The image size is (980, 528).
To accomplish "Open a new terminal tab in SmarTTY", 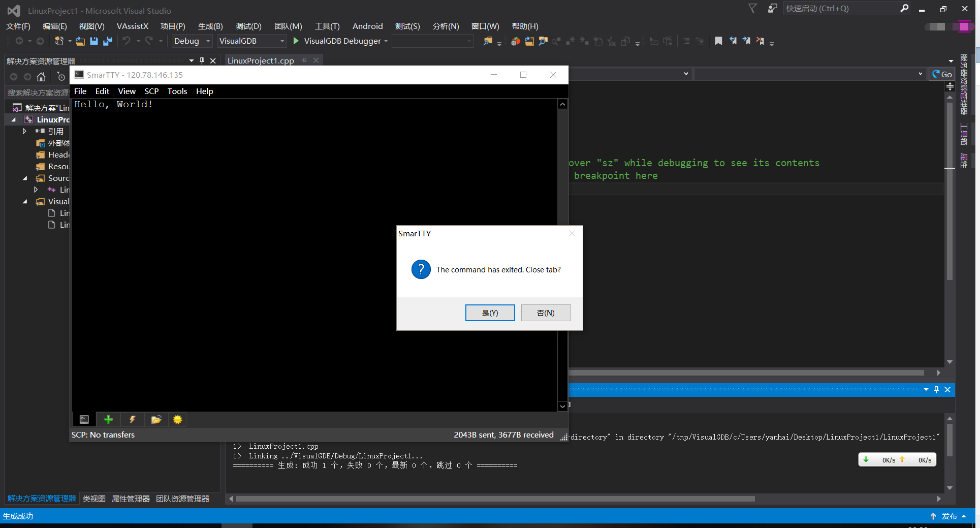I will click(84, 419).
